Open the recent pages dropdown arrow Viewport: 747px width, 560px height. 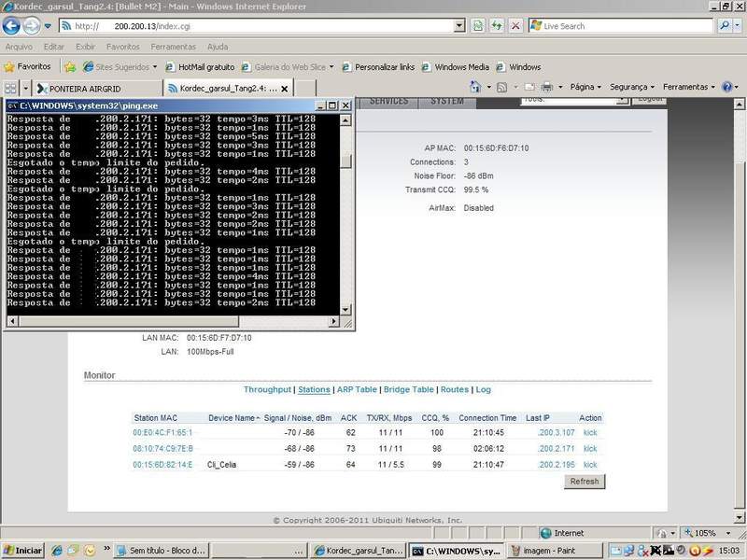[48, 26]
